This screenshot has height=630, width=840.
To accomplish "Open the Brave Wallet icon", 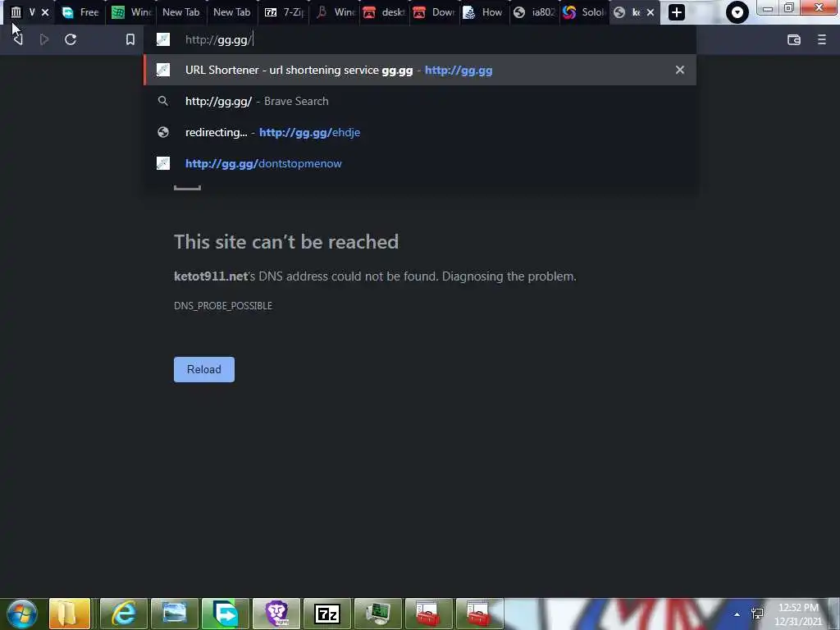I will 793,39.
